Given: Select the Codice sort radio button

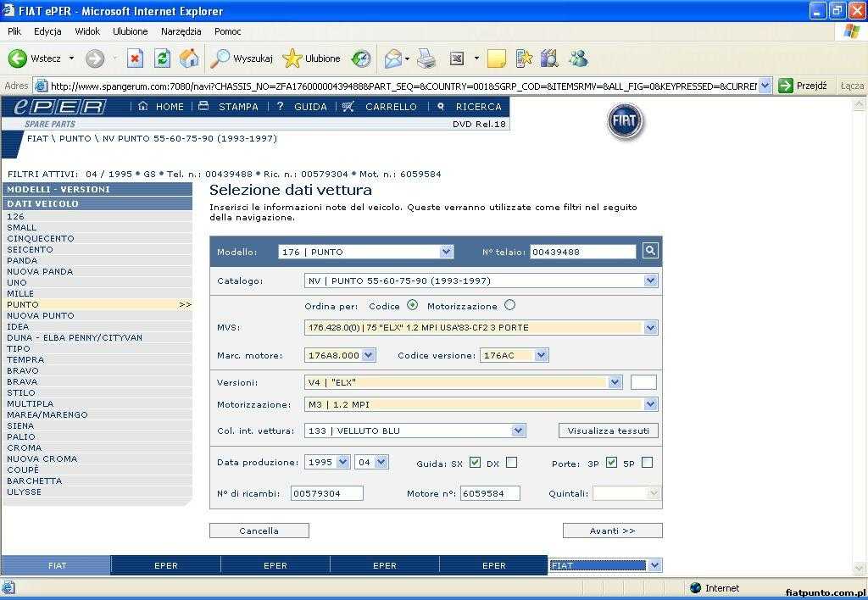Looking at the screenshot, I should coord(413,305).
